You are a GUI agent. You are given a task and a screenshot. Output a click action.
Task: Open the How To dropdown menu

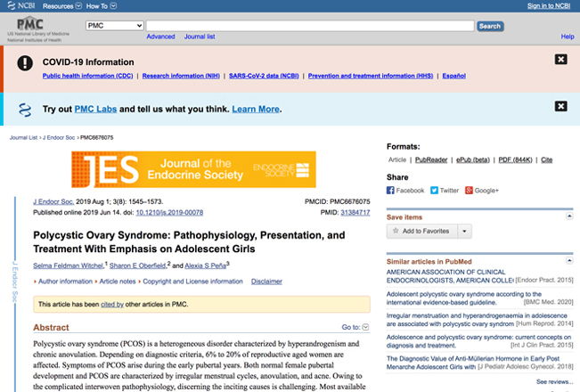tap(102, 6)
